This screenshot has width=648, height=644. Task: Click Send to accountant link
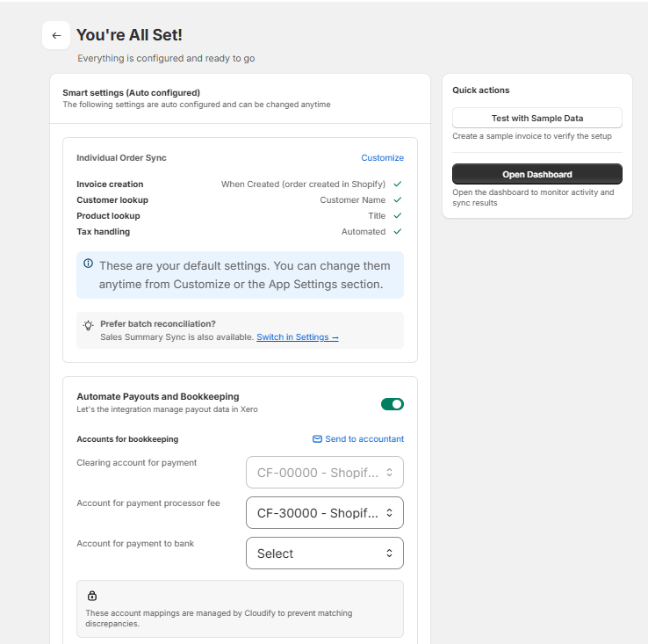pyautogui.click(x=364, y=438)
